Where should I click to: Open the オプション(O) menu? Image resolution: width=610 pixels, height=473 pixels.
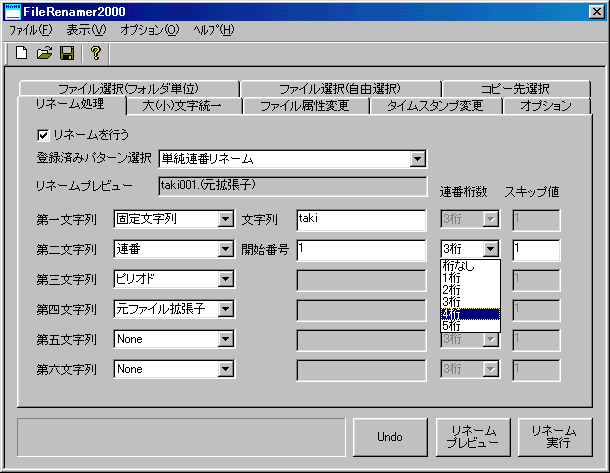(x=150, y=30)
